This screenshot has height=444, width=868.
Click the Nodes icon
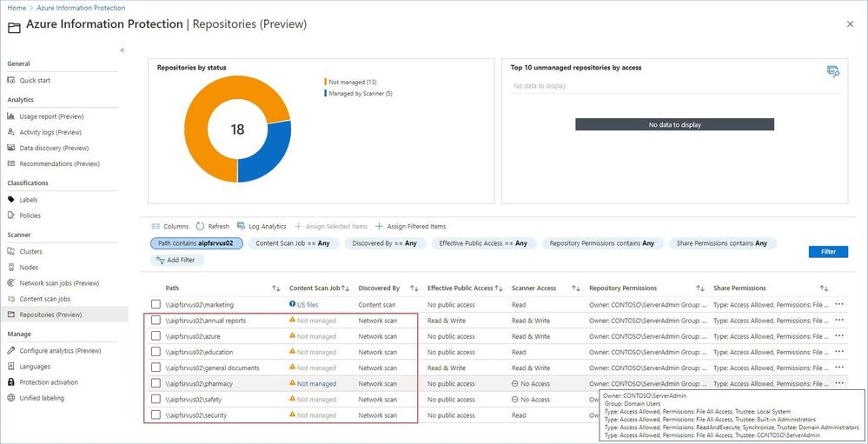11,268
